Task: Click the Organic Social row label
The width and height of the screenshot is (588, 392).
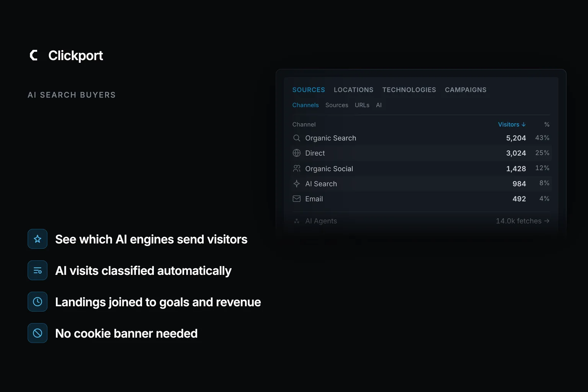Action: (x=329, y=168)
